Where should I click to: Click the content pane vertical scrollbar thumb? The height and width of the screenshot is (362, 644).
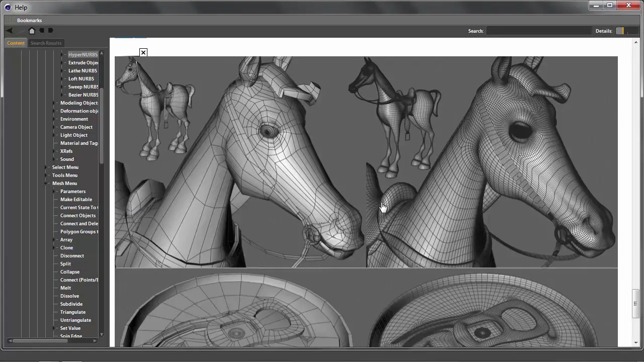(635, 303)
